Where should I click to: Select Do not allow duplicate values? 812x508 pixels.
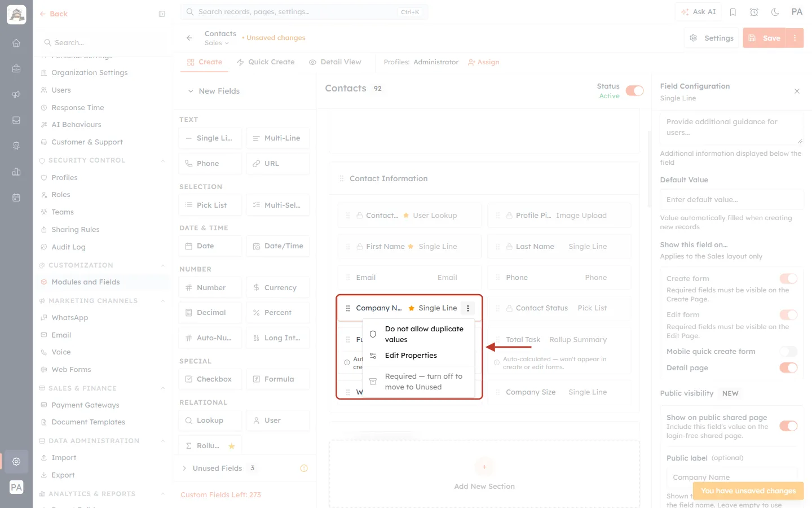pyautogui.click(x=419, y=334)
